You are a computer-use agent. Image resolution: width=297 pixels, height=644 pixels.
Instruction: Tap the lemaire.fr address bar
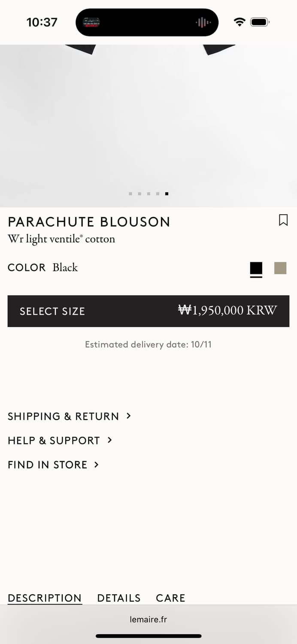tap(148, 620)
